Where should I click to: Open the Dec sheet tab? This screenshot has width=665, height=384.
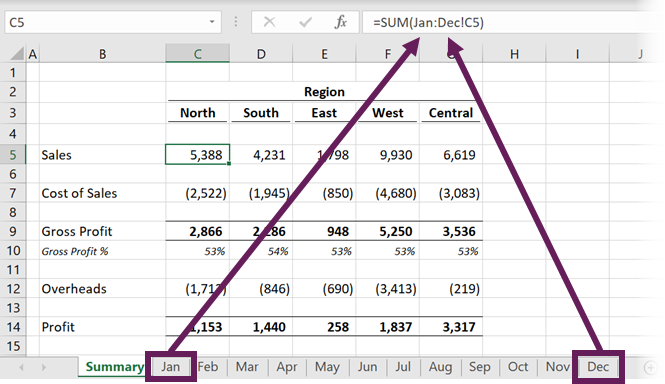point(598,367)
